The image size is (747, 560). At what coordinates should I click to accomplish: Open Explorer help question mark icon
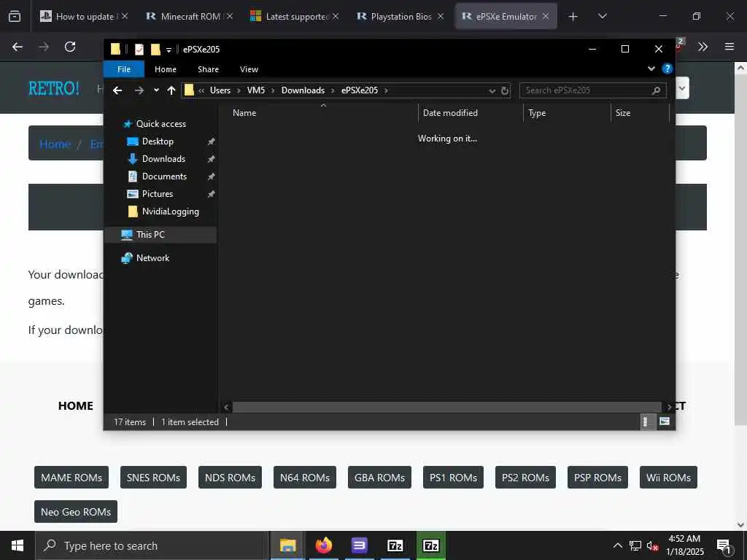click(667, 69)
